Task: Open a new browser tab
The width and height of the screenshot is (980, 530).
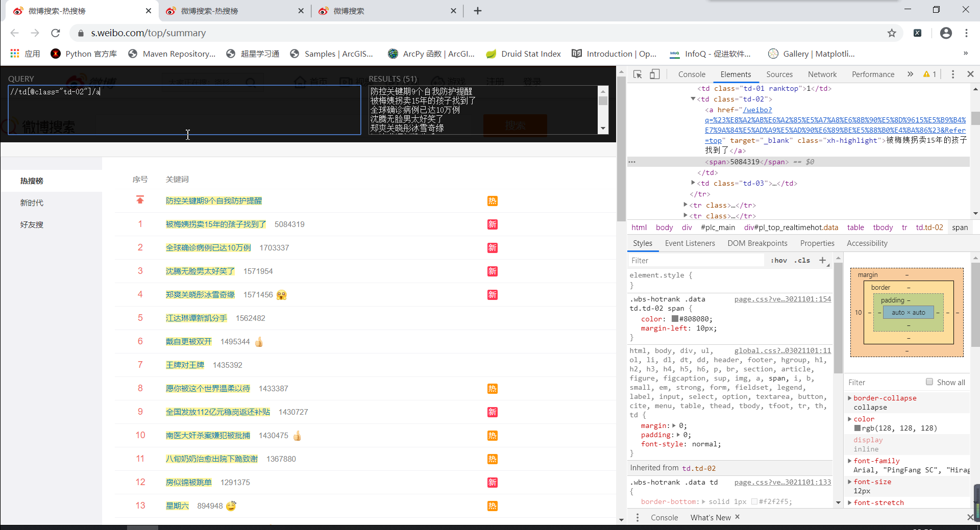Action: point(478,11)
